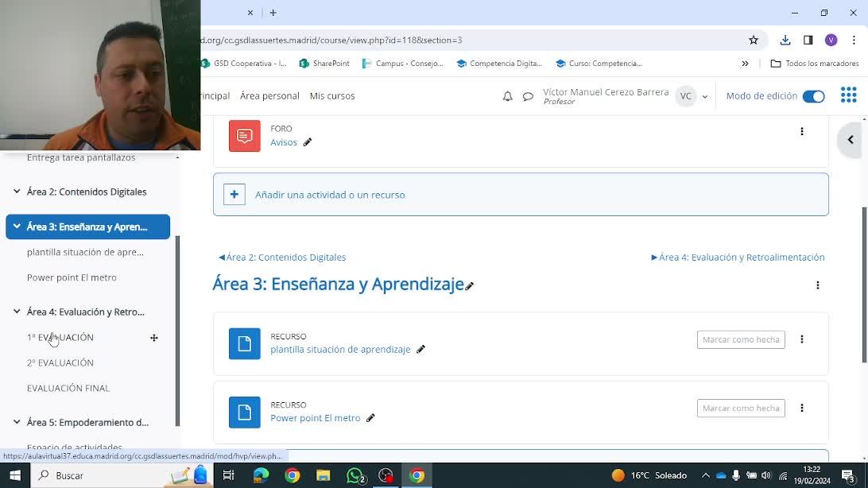Edit plantilla situación de aprendizaje name pencil

point(420,349)
